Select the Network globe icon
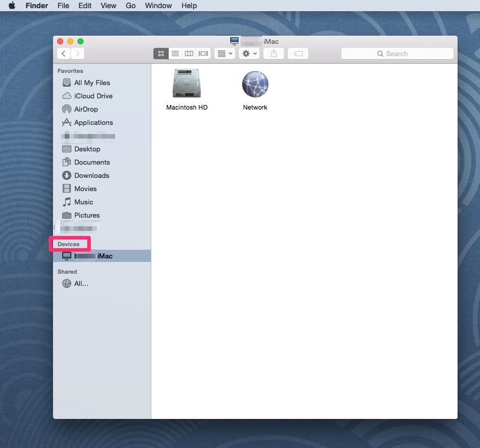 click(x=255, y=84)
